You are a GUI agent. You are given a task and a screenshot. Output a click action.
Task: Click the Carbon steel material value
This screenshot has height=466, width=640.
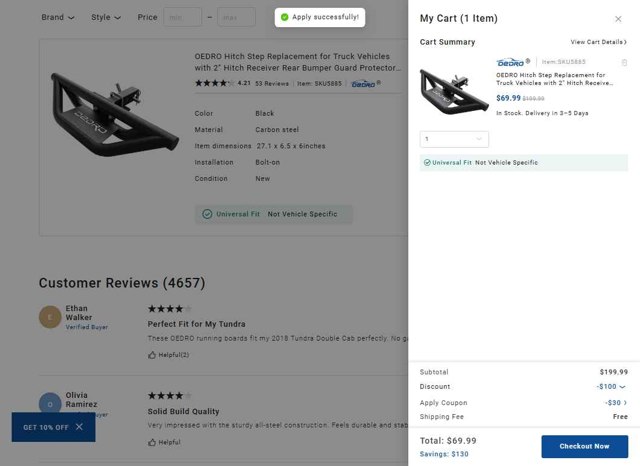point(277,130)
